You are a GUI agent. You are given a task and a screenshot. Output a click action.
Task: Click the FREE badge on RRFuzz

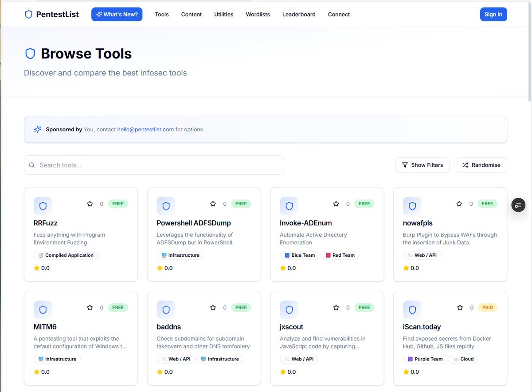tap(118, 204)
